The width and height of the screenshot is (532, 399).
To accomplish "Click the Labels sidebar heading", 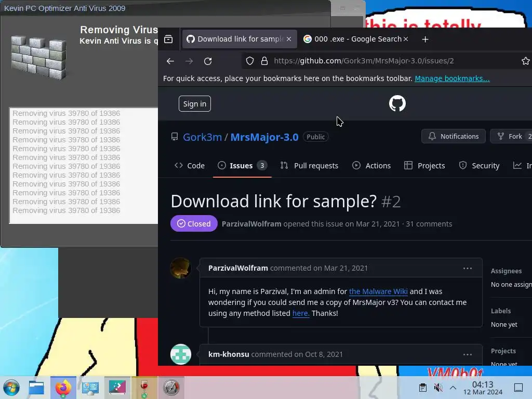I will click(501, 311).
